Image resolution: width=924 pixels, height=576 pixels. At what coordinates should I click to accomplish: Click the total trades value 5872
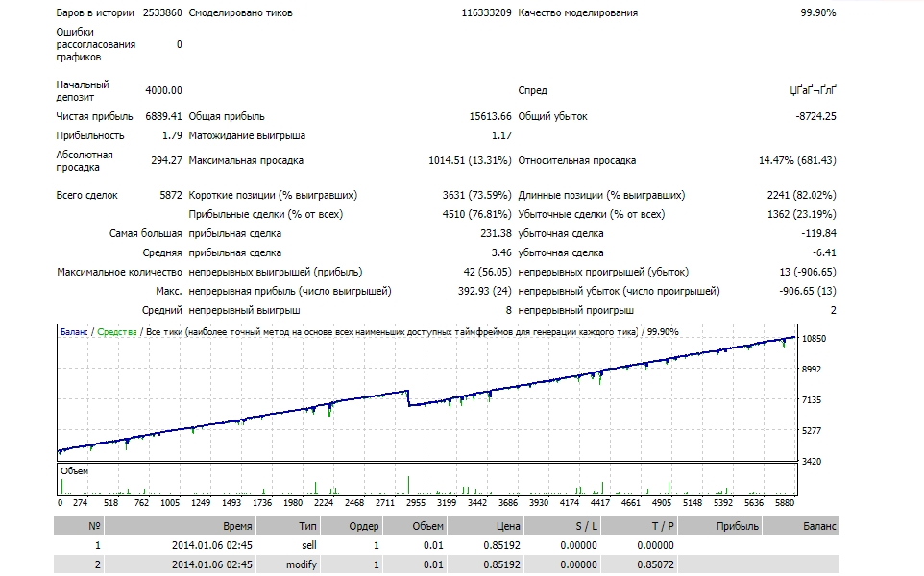coord(171,195)
